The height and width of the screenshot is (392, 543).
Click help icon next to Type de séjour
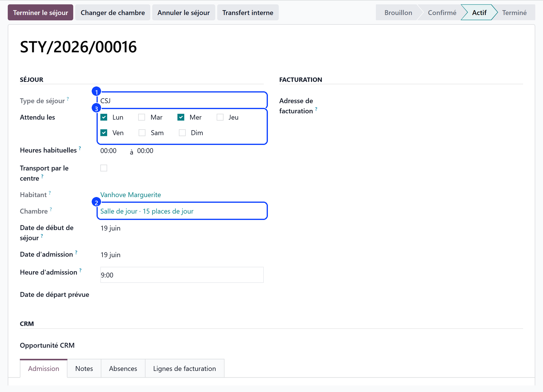68,99
